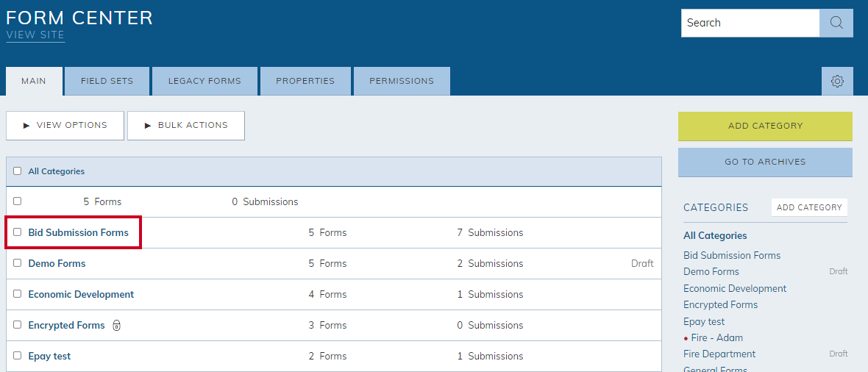Check the box in the 0 Submissions row

17,201
